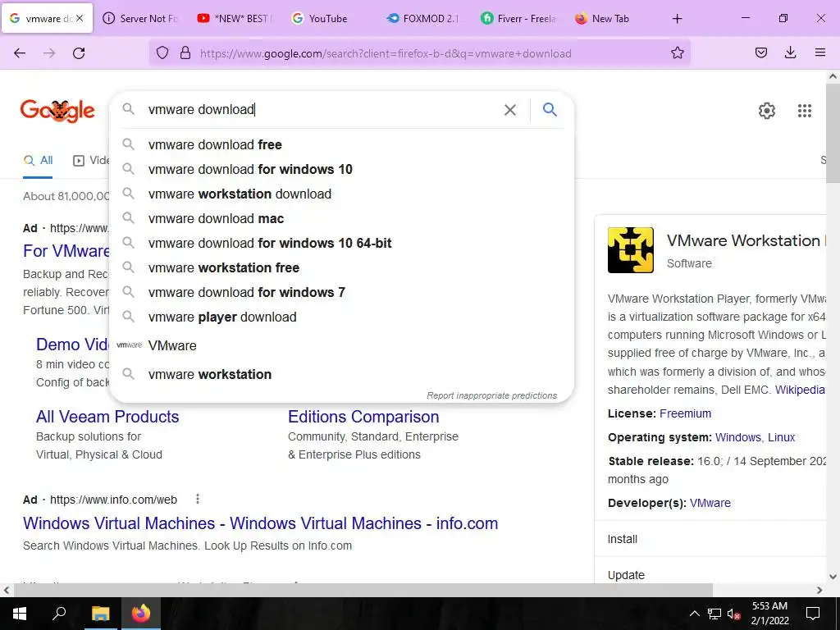Open File Explorer from taskbar
Screen dimensions: 840x630
(x=100, y=614)
